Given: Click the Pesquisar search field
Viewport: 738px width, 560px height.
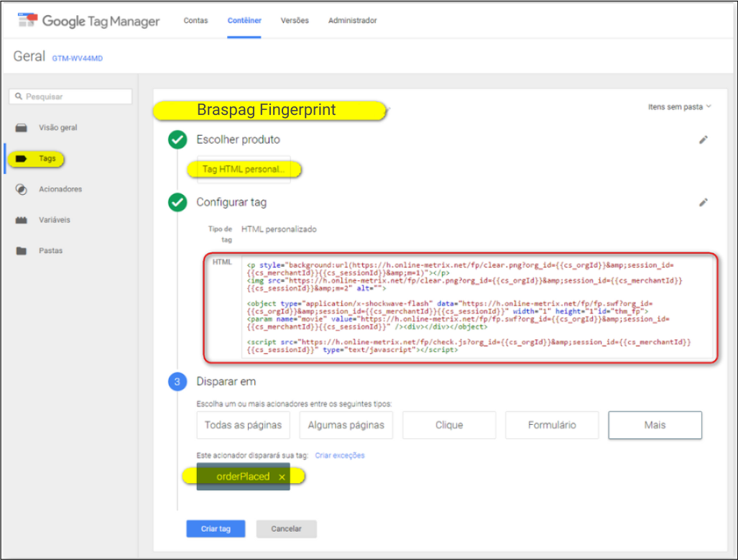Looking at the screenshot, I should tap(70, 96).
